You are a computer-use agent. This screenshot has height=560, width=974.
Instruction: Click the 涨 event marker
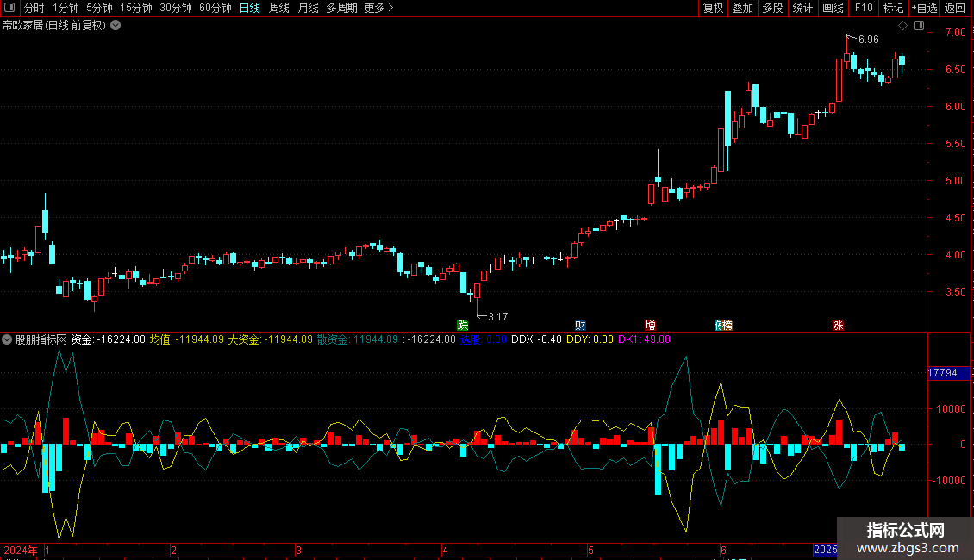(x=838, y=326)
